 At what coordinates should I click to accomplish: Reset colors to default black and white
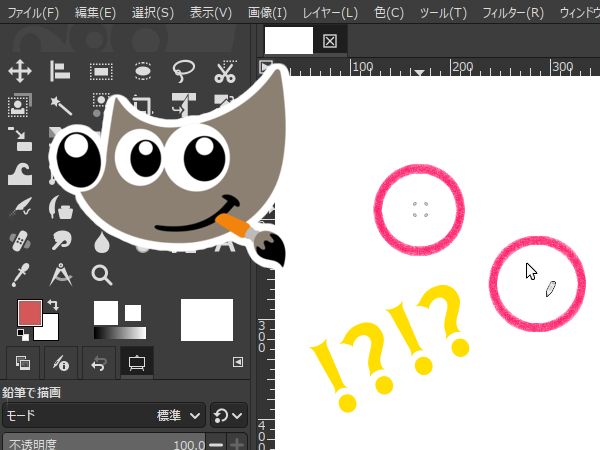click(23, 334)
